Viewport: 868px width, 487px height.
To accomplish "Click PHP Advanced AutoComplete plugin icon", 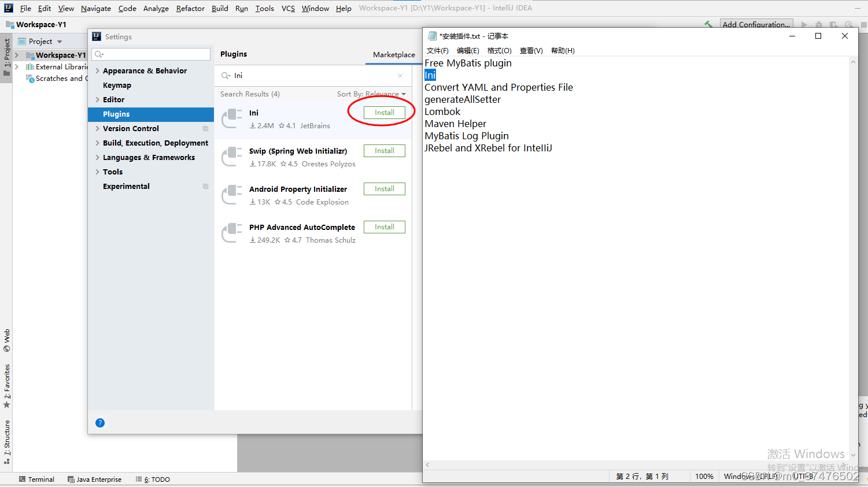I will 232,233.
